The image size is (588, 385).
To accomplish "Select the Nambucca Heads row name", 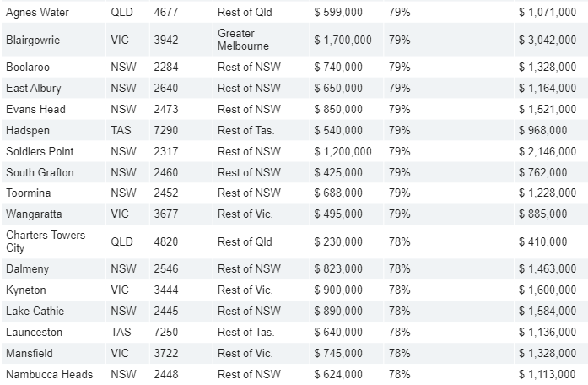I will tap(50, 374).
